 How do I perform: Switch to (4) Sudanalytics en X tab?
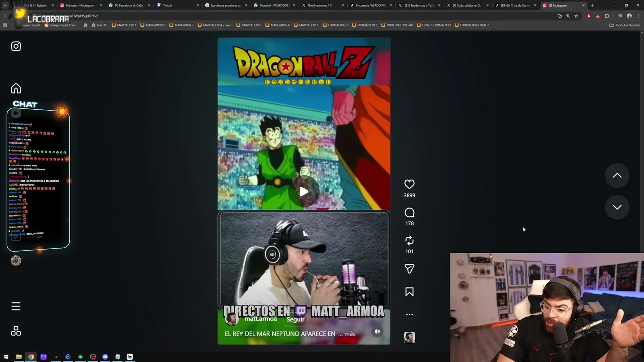coord(466,5)
